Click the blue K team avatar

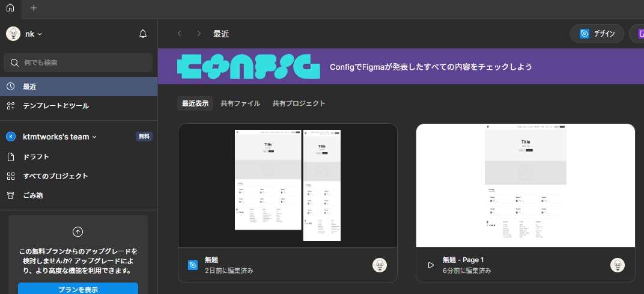(x=11, y=137)
